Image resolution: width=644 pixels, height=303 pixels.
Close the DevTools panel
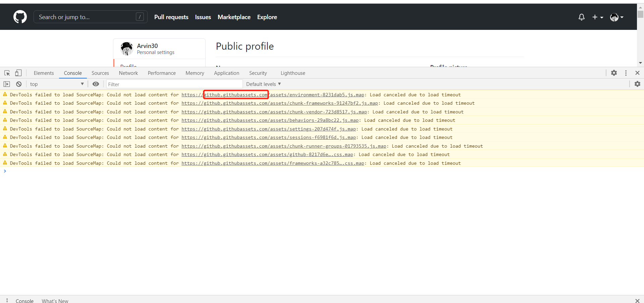(637, 73)
